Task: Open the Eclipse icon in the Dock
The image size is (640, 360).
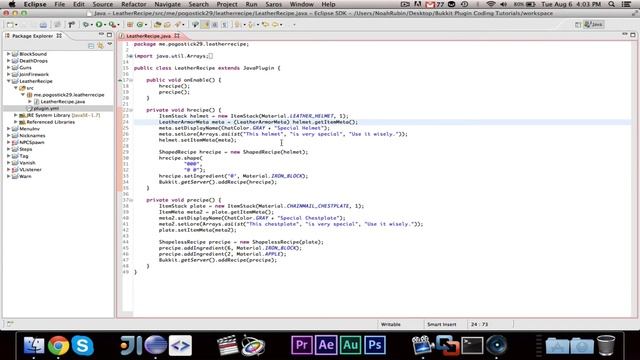Action: (156, 345)
